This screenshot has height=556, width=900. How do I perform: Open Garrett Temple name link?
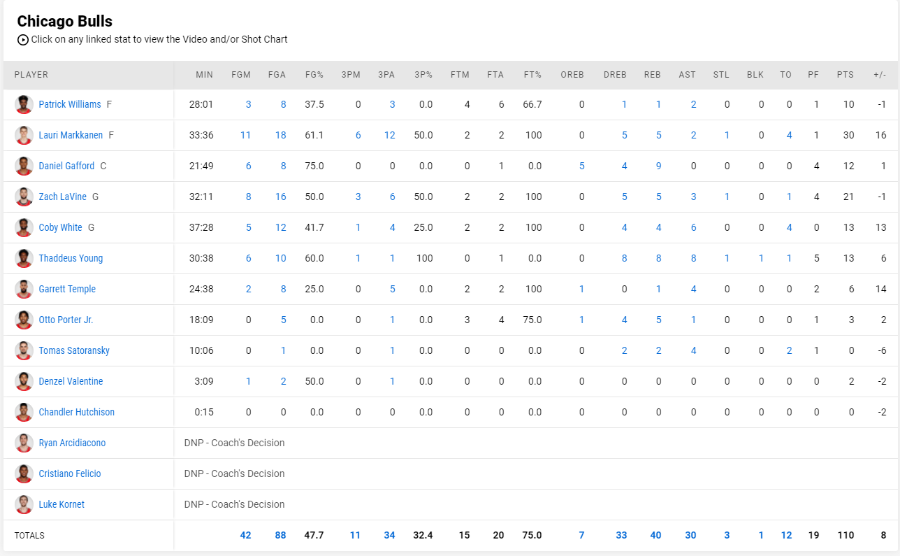coord(67,289)
